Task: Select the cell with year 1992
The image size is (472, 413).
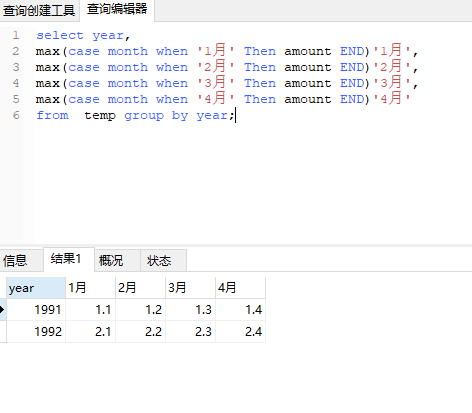Action: click(36, 332)
